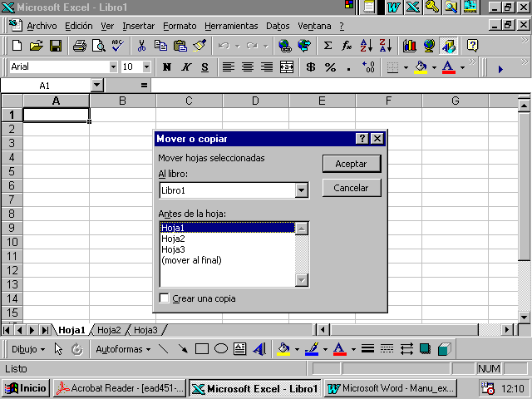This screenshot has height=399, width=532.
Task: Open the Herramientas menu
Action: coord(231,26)
